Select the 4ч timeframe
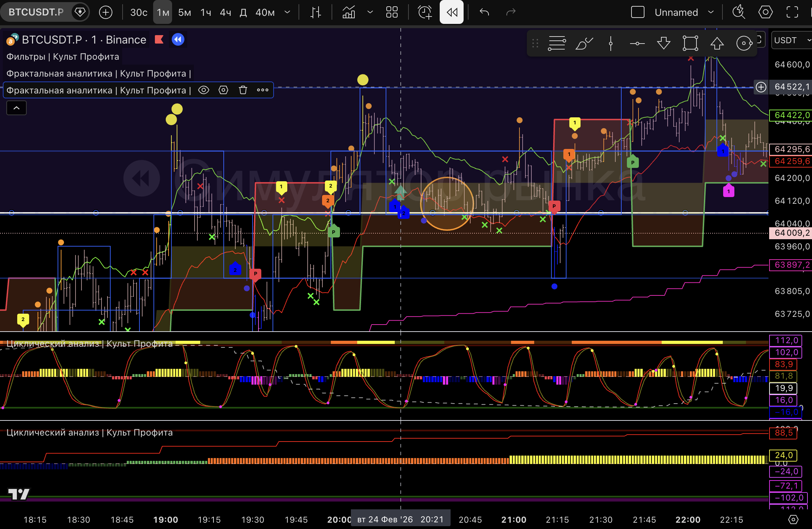Screen dimensions: 812x529 coord(225,13)
